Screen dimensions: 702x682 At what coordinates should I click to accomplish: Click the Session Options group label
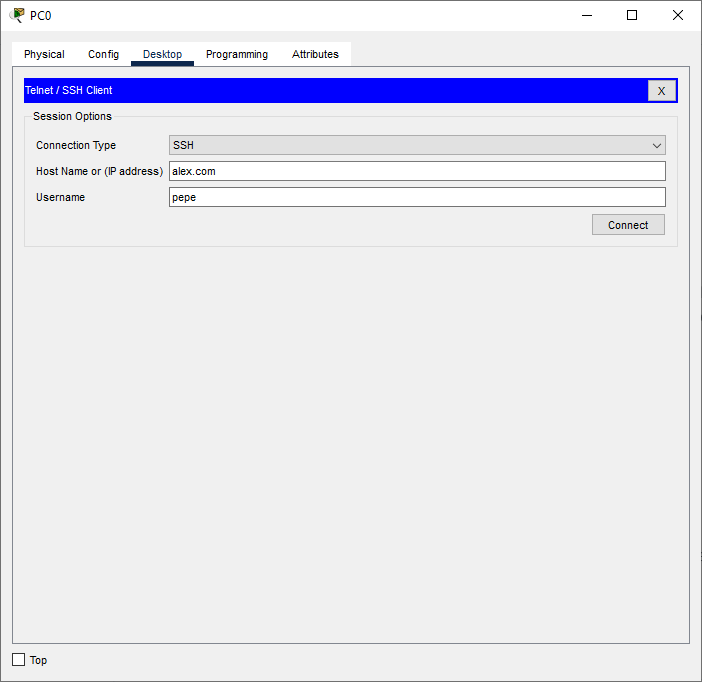pos(72,116)
